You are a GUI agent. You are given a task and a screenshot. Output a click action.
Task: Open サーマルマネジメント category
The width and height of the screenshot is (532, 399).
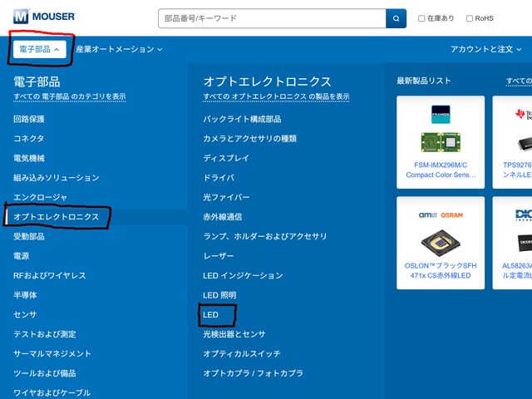point(52,354)
